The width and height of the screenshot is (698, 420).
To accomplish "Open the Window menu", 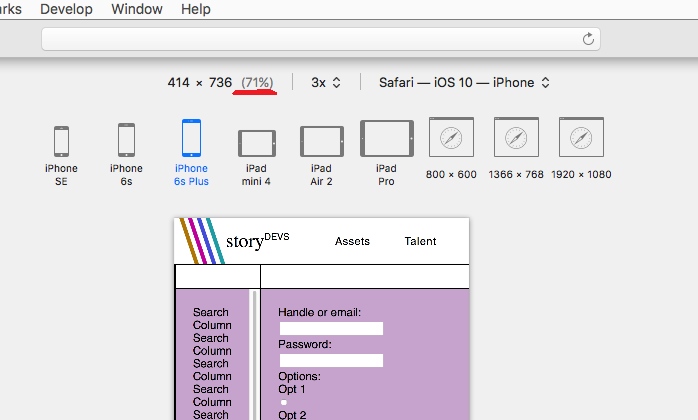I will 136,9.
